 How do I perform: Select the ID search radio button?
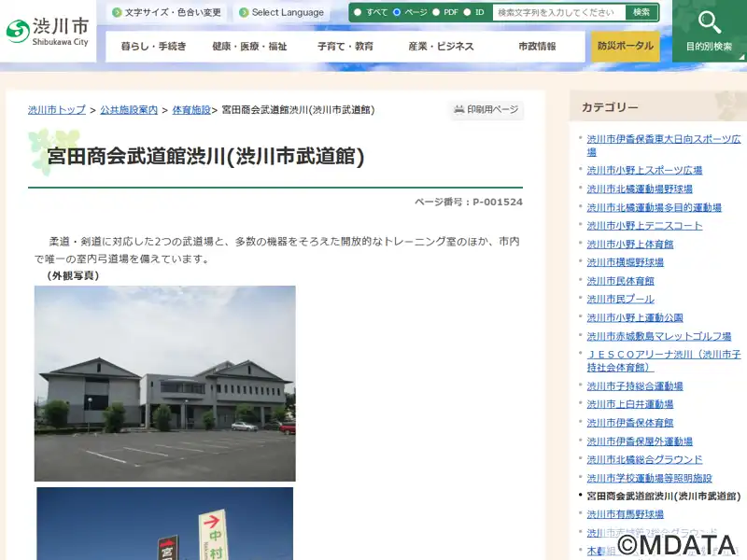(468, 13)
